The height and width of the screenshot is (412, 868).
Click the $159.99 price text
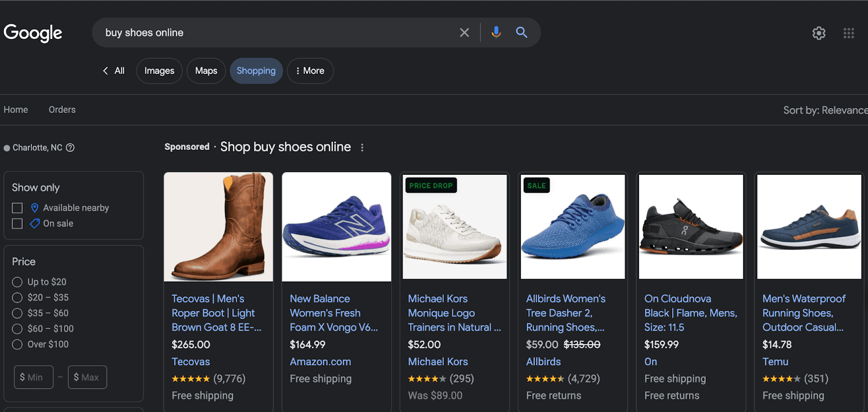pos(661,345)
